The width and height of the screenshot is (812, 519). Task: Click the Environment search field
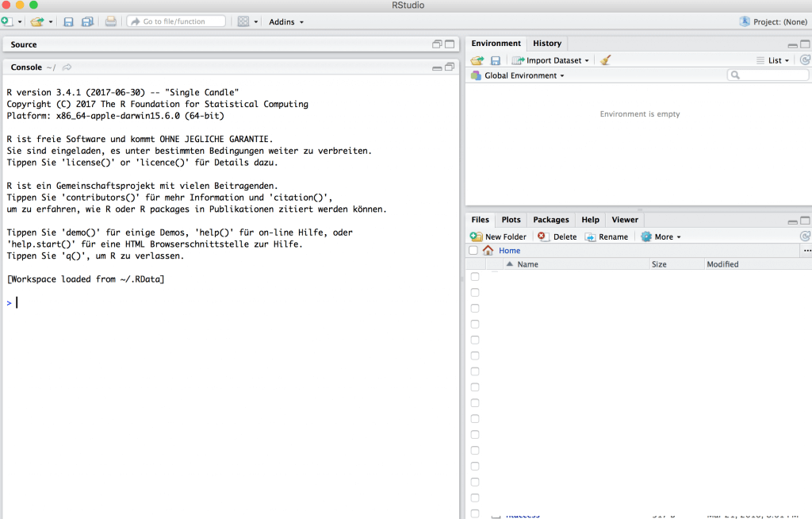pos(768,75)
